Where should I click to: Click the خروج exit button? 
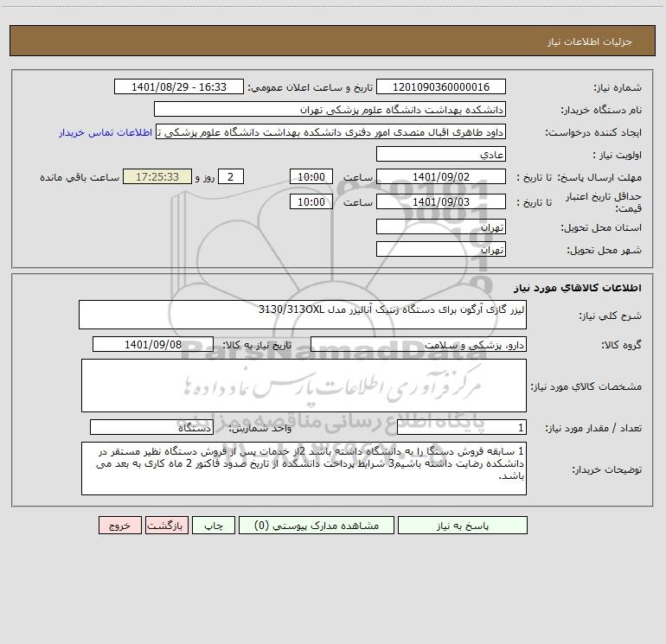click(119, 526)
